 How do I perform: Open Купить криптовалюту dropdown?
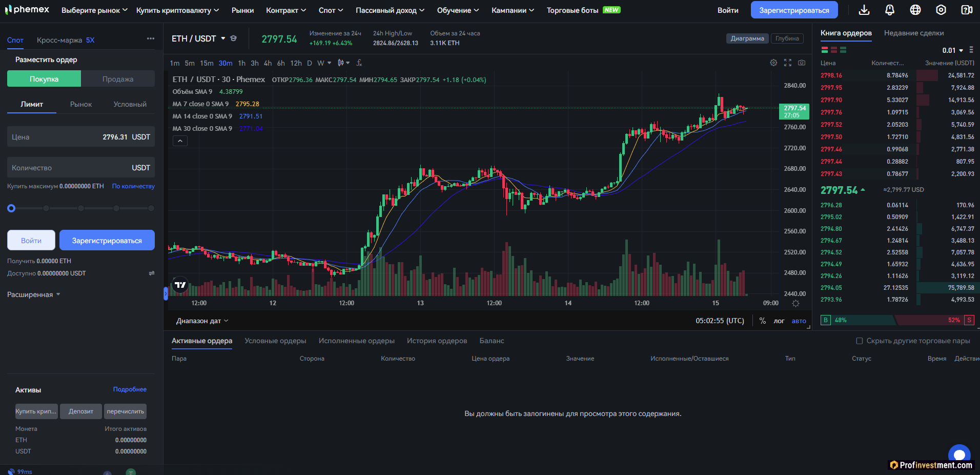pyautogui.click(x=177, y=10)
